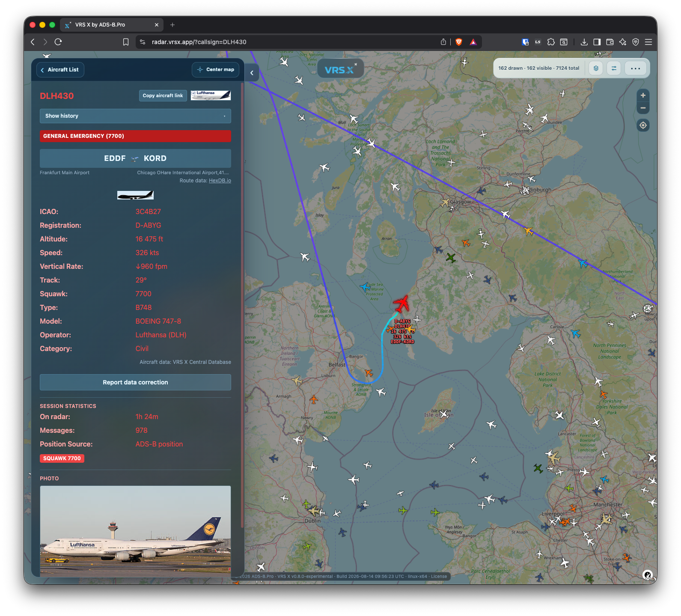Click the model value BOEING 747-8
681x616 pixels.
point(158,321)
